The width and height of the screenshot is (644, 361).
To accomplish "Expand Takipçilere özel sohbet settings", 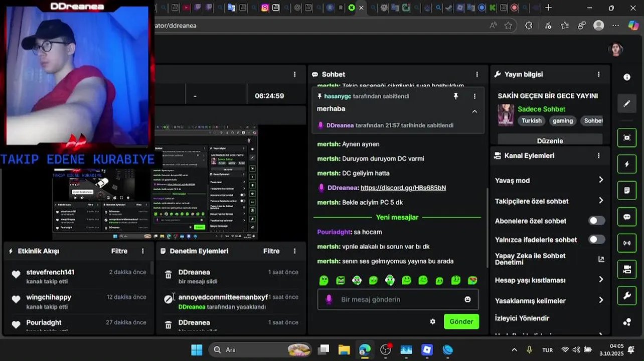I will click(x=549, y=201).
